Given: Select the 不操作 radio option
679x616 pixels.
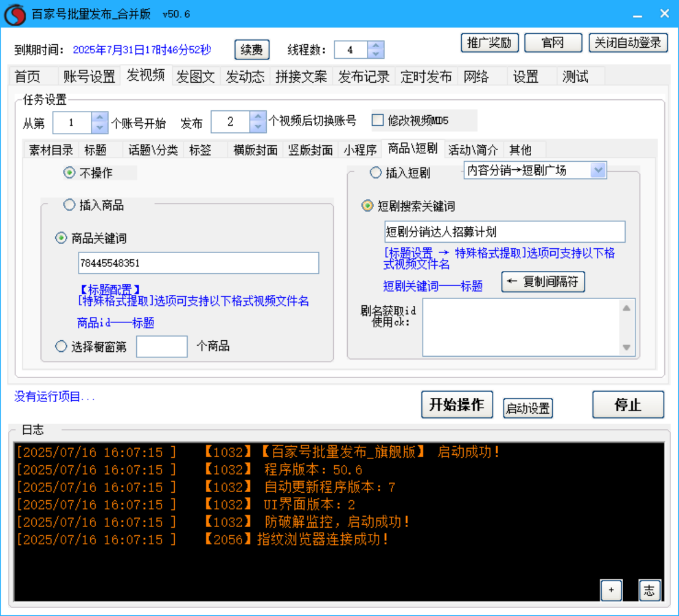Looking at the screenshot, I should [x=69, y=173].
